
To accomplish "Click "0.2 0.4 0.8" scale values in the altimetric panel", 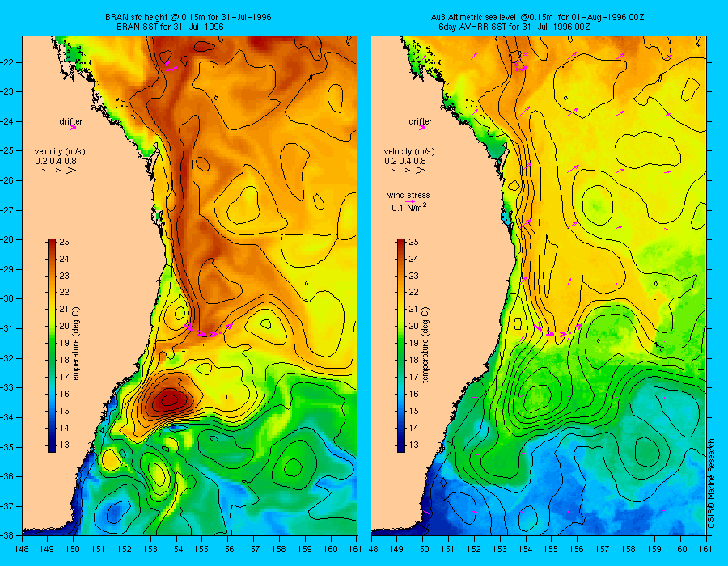I will click(405, 161).
